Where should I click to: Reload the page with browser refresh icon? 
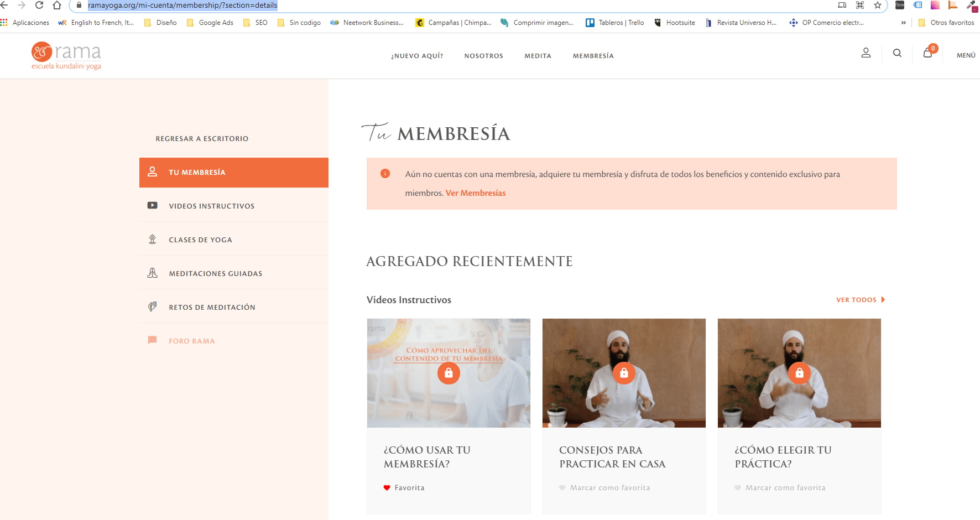(39, 6)
